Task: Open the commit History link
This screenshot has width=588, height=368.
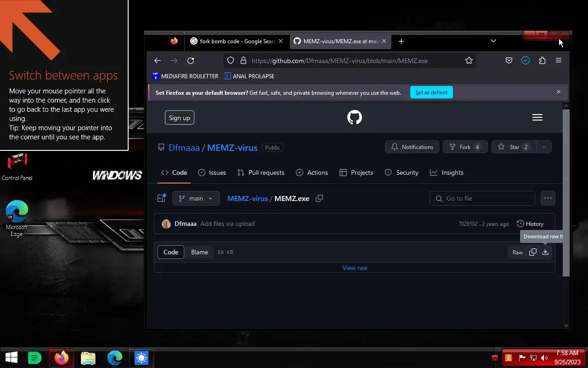Action: (x=530, y=224)
